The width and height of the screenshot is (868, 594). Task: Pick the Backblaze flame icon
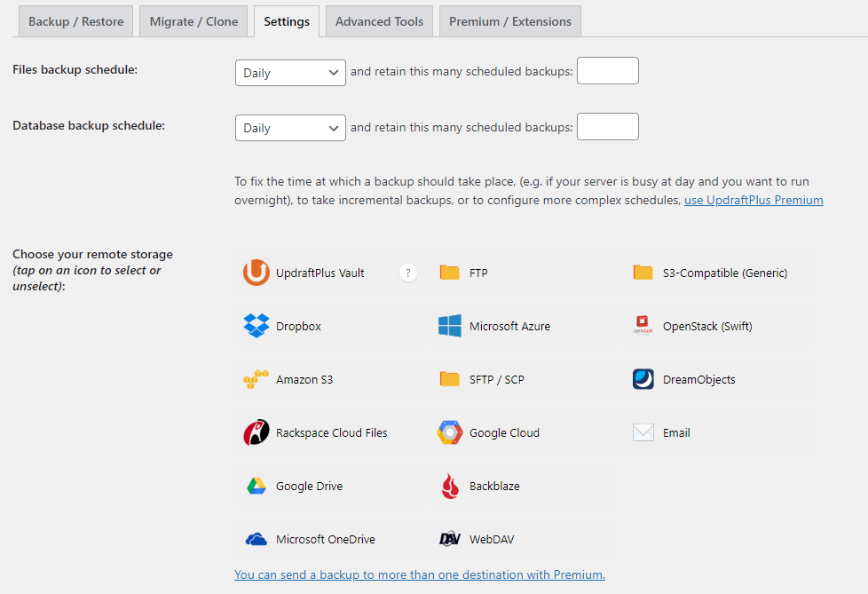tap(450, 486)
